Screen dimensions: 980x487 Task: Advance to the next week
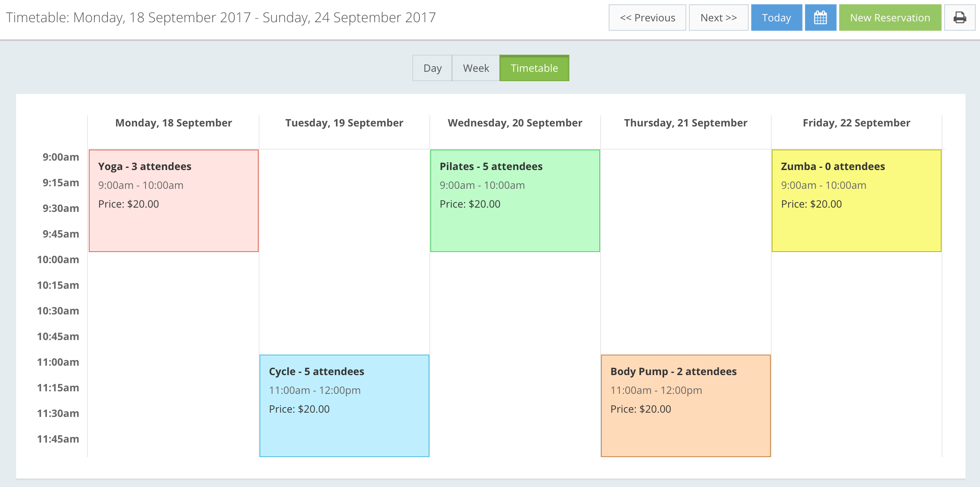718,18
